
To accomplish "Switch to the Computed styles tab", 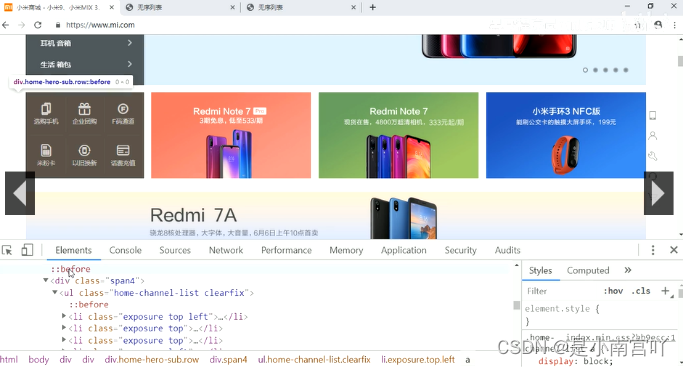I will point(588,271).
